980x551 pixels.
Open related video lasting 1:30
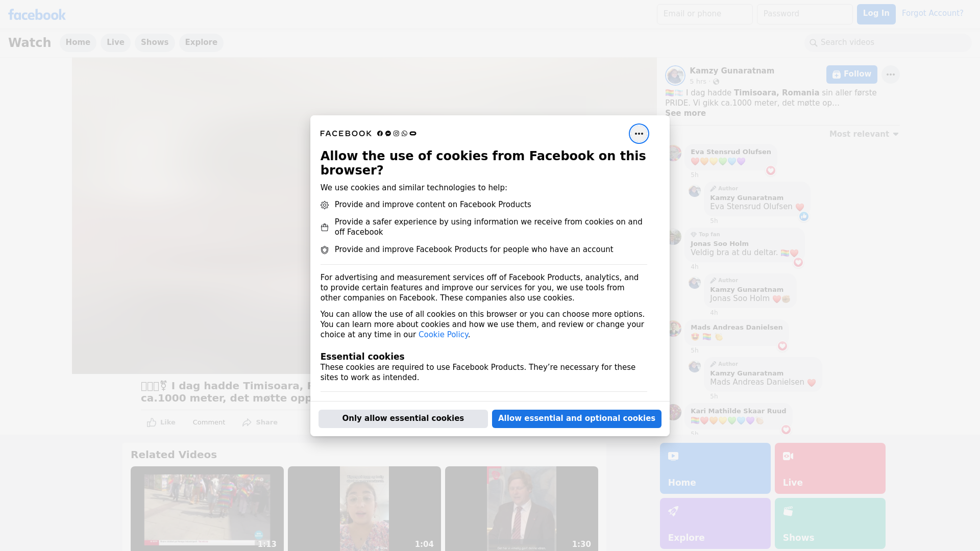[521, 509]
